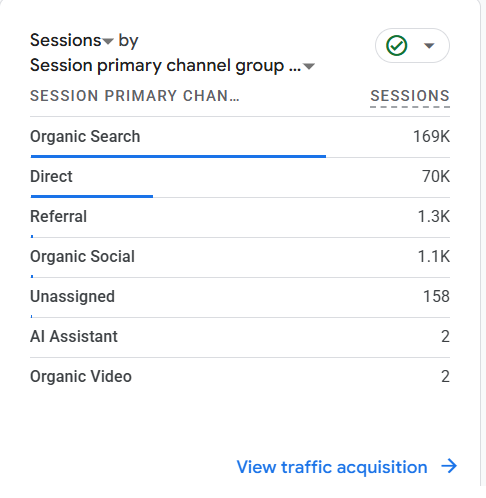486x498 pixels.
Task: Click the 1.1K sessions value
Action: pos(434,256)
